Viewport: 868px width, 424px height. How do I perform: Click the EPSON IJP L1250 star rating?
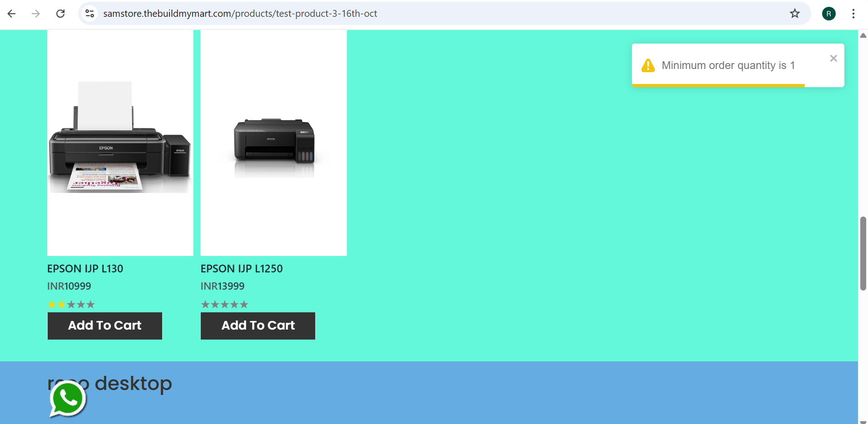pyautogui.click(x=225, y=305)
